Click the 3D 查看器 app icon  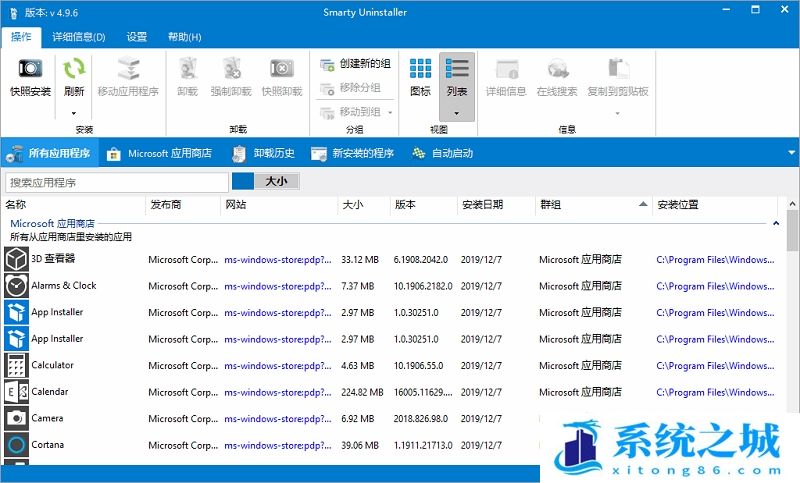pyautogui.click(x=16, y=259)
